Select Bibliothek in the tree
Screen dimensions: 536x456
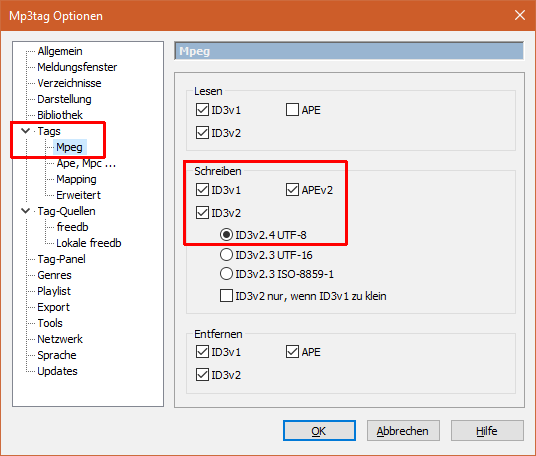point(60,115)
